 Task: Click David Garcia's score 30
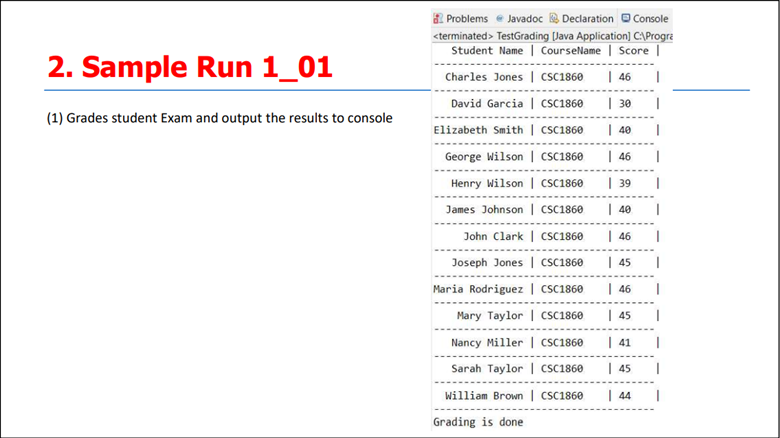(625, 104)
